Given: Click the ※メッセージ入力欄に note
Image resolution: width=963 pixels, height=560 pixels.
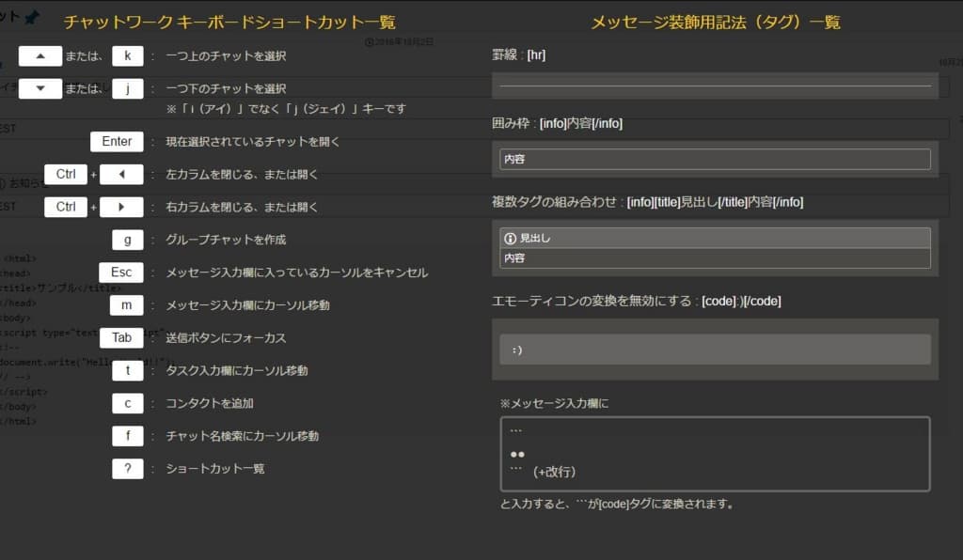Looking at the screenshot, I should pos(554,403).
